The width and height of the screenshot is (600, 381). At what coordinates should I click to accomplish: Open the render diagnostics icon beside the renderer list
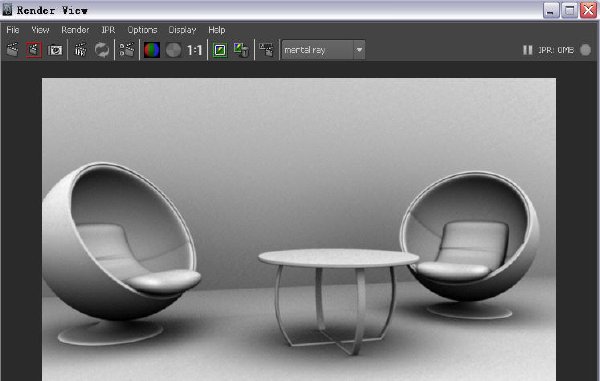tap(267, 50)
